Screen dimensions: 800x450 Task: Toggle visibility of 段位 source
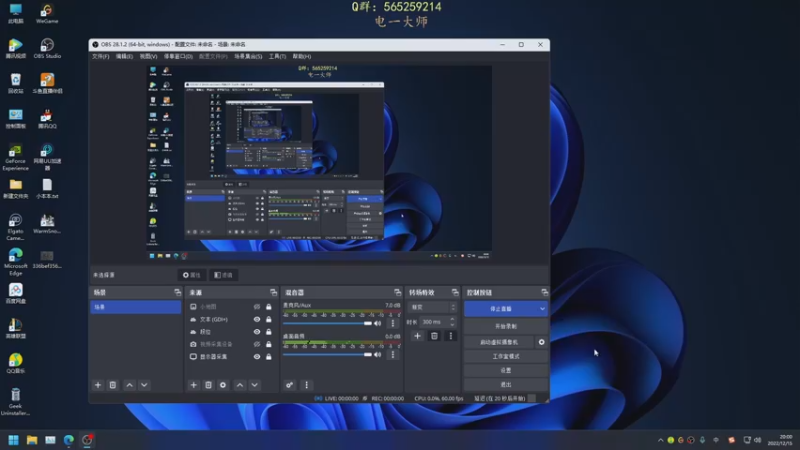point(257,332)
